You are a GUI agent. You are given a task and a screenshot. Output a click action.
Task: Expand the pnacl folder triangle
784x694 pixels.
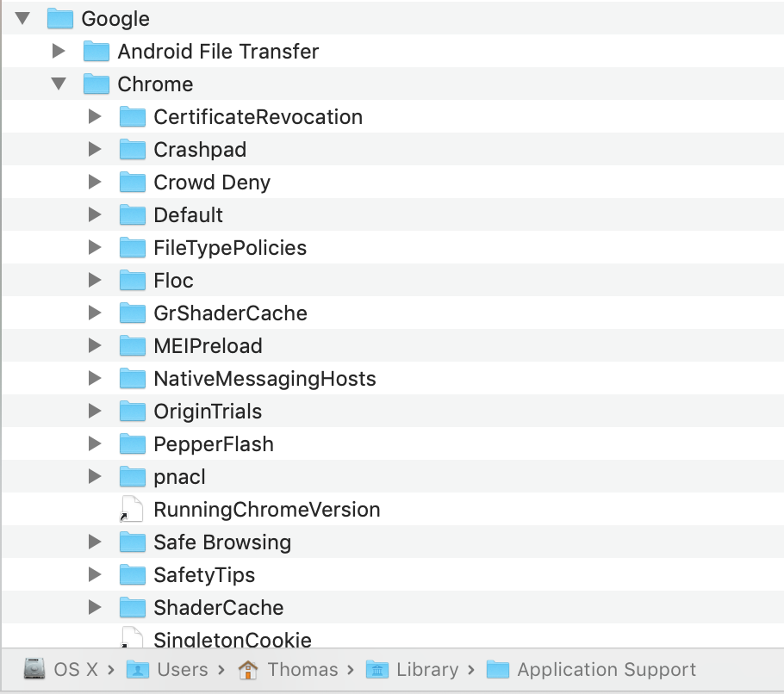point(95,476)
